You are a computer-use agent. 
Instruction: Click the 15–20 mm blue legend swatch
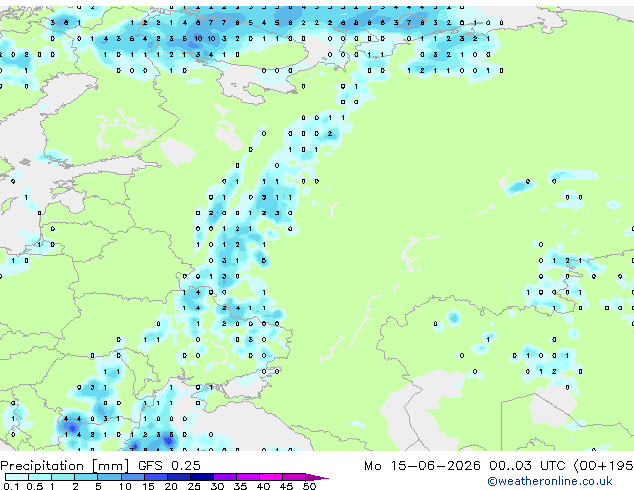155,477
